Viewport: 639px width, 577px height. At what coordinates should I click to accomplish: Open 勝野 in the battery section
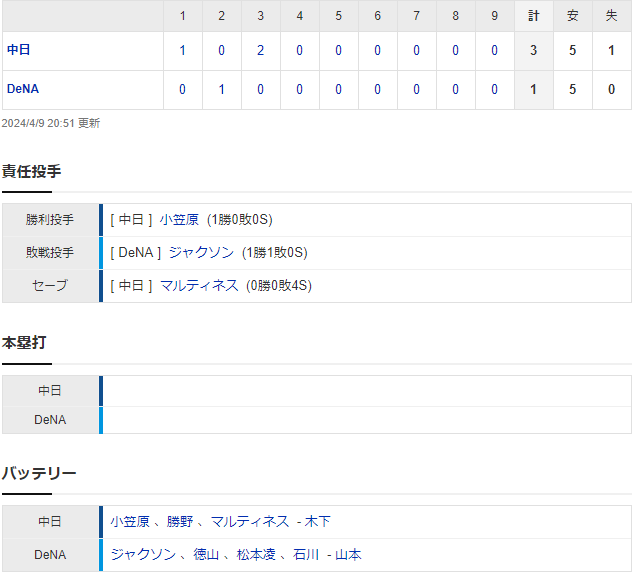[180, 522]
